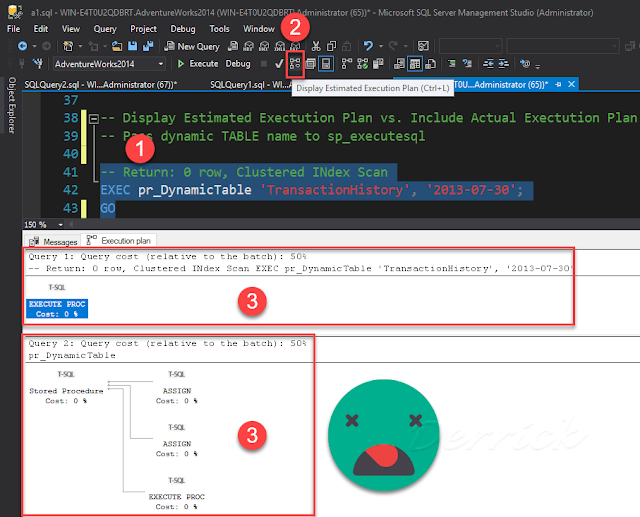Screen dimensions: 640x517
Task: Switch output to Results to Grid
Action: [x=415, y=64]
